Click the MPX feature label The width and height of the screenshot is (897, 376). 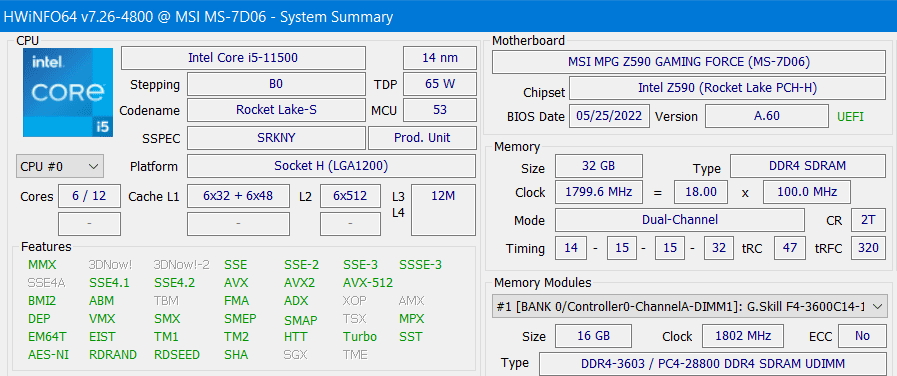click(x=412, y=318)
